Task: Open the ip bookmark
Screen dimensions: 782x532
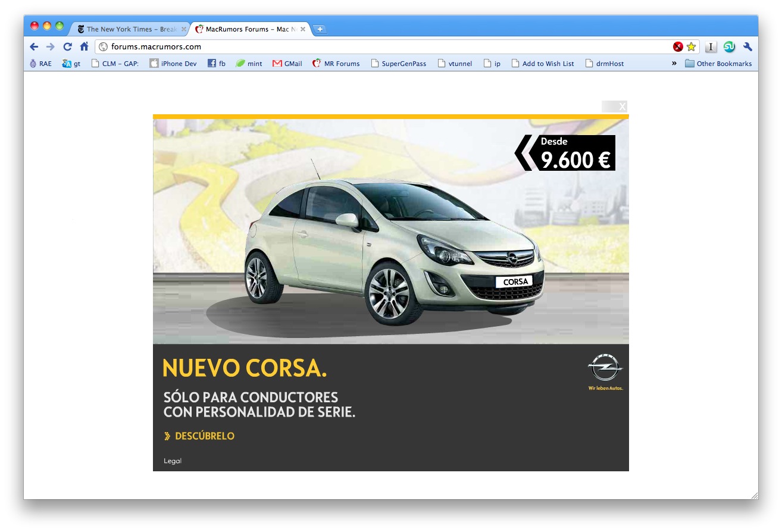Action: point(492,64)
